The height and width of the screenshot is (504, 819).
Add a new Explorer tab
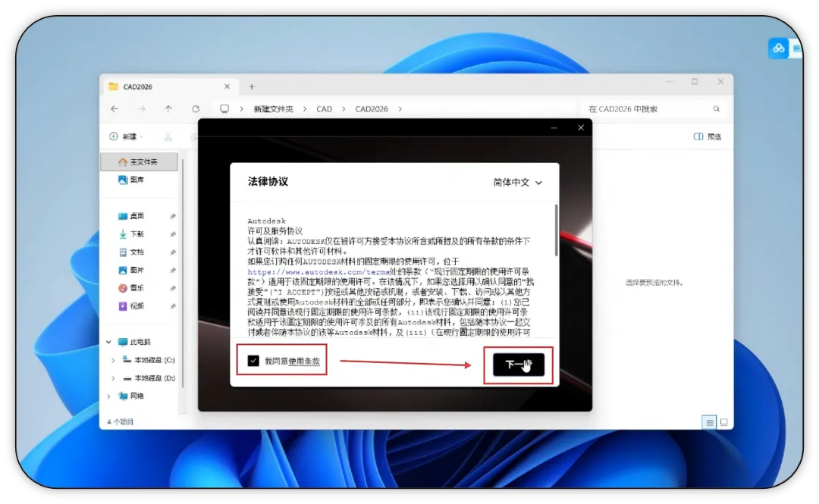(x=252, y=86)
